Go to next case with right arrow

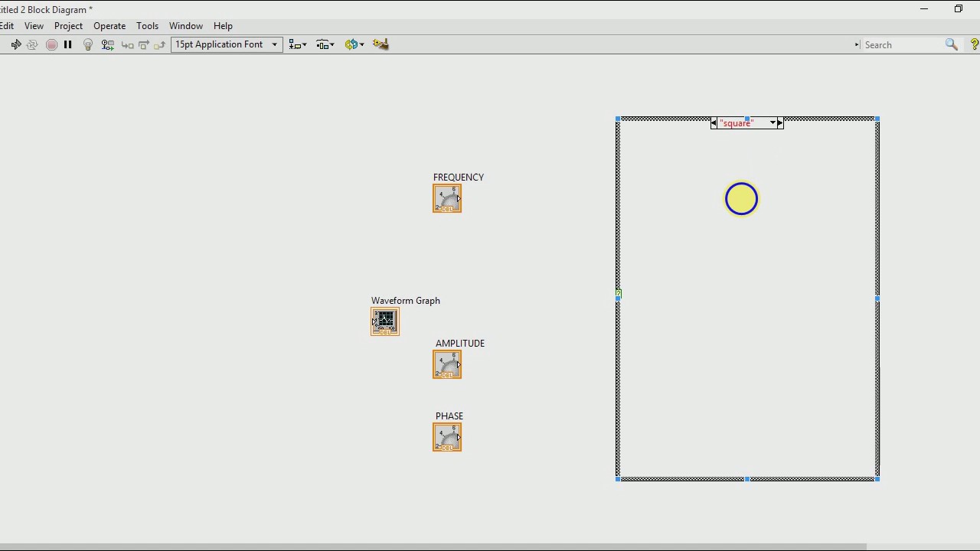coord(780,123)
